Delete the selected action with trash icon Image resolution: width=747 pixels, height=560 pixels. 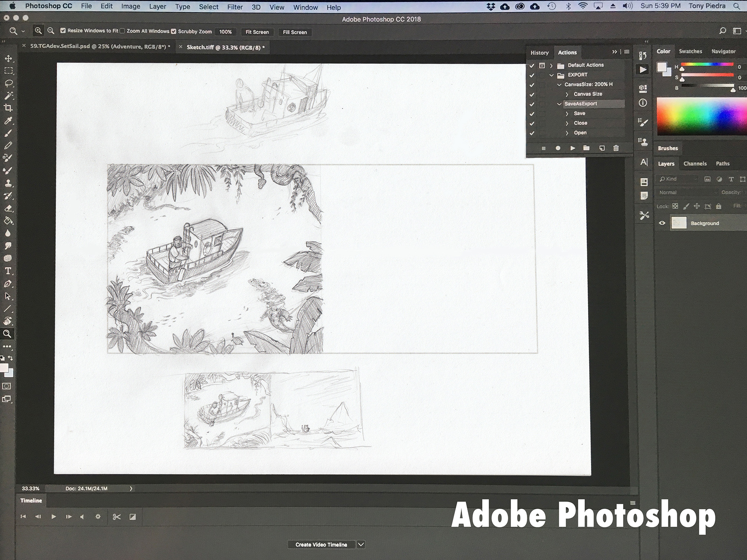pos(616,148)
